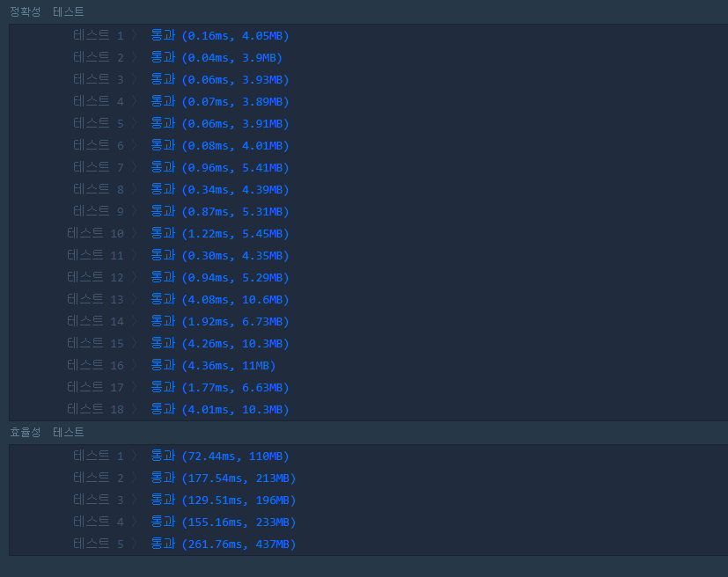Click the 테스트 13 label

[x=95, y=300]
